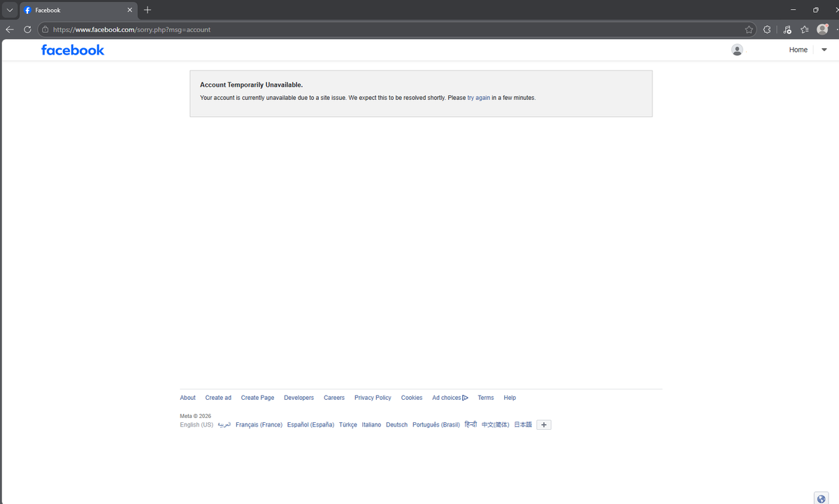The height and width of the screenshot is (504, 839).
Task: Switch language to Deutsch
Action: (396, 425)
